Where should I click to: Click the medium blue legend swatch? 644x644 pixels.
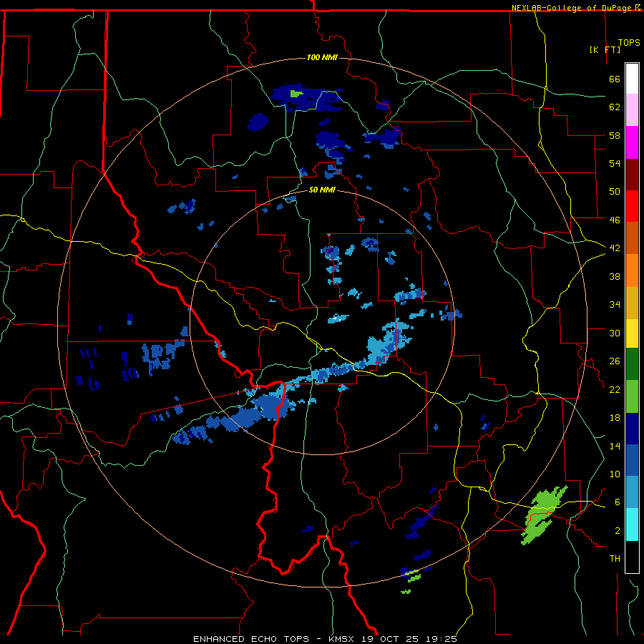point(632,460)
